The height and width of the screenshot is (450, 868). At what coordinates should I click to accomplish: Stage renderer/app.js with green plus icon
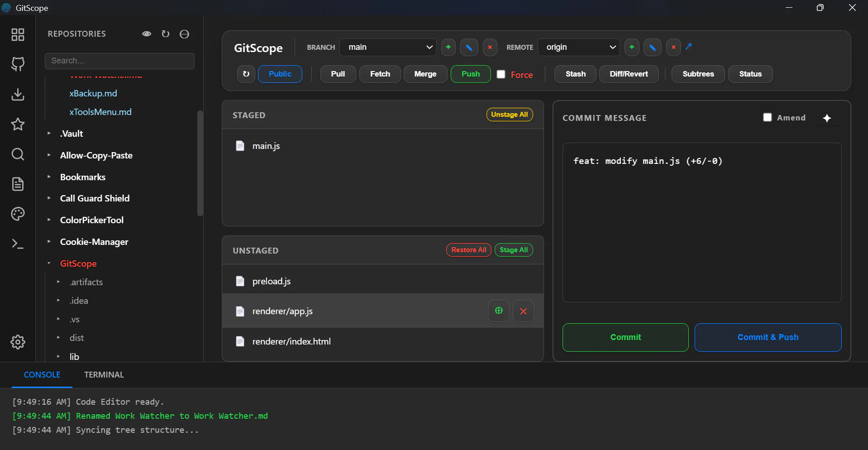tap(499, 311)
